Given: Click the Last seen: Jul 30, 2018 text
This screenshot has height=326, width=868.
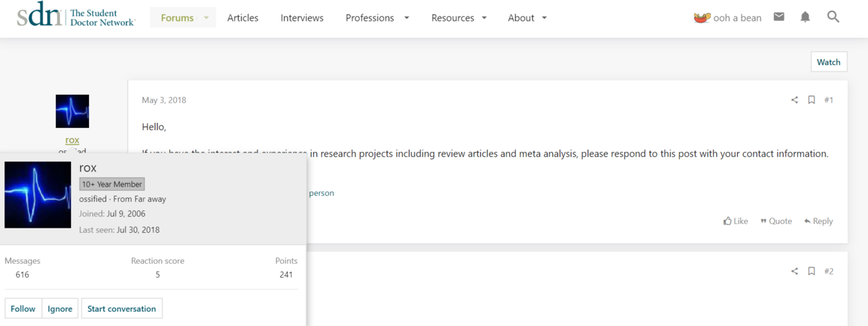Looking at the screenshot, I should [x=119, y=230].
